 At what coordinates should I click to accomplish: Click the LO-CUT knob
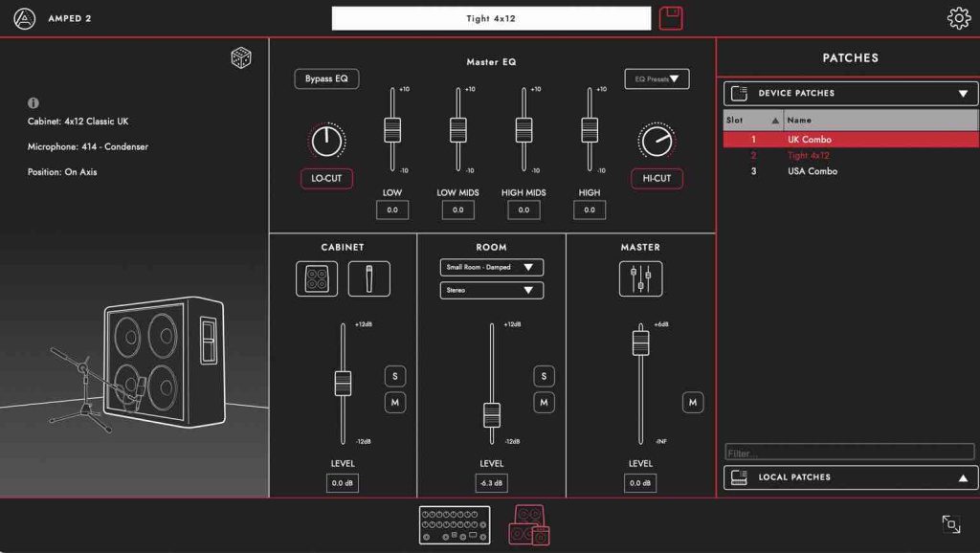click(x=326, y=140)
